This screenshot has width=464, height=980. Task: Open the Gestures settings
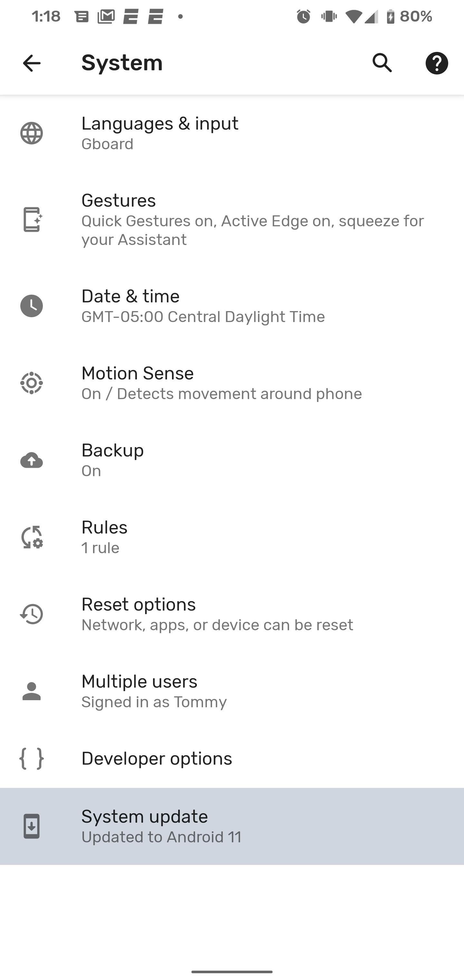pos(232,220)
